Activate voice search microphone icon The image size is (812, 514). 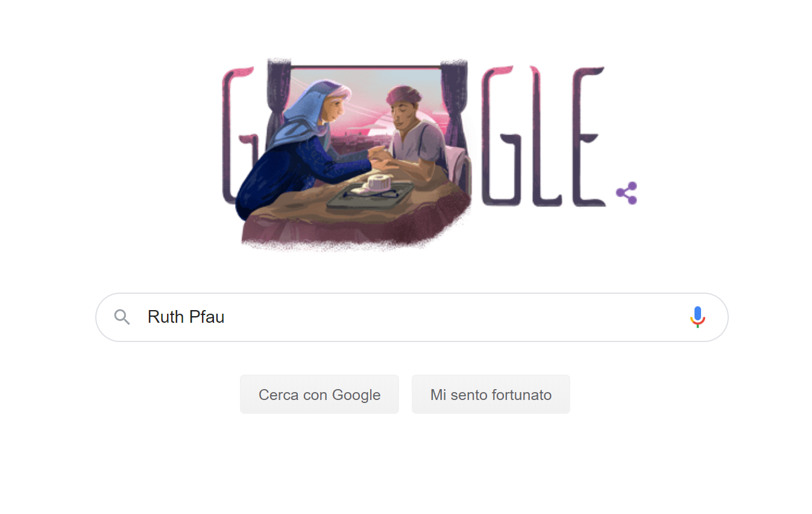coord(697,317)
